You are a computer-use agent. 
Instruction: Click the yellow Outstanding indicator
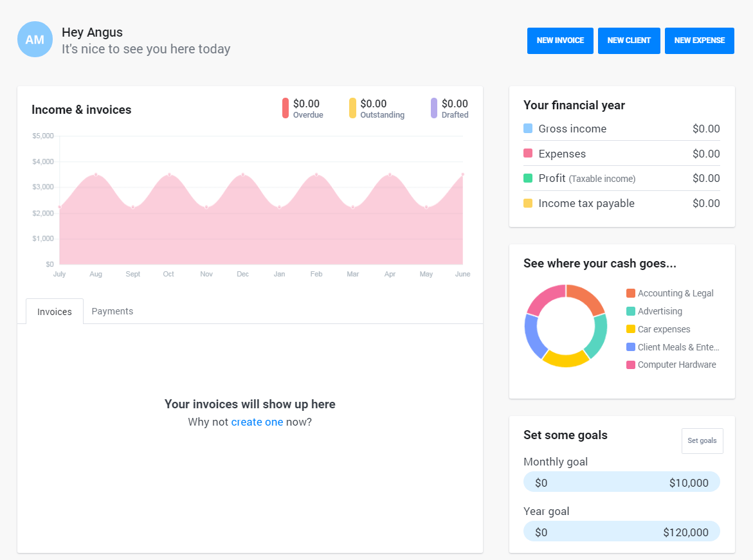352,109
